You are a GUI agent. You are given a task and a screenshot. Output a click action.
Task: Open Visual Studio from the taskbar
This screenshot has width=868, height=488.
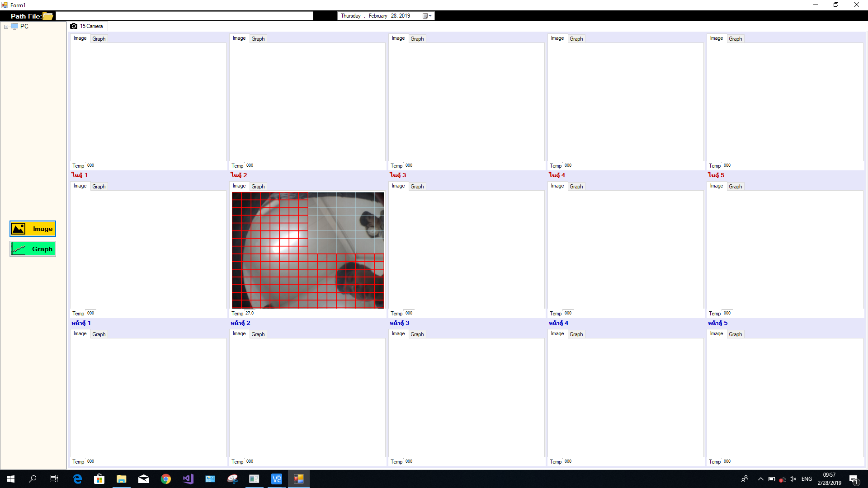click(188, 479)
